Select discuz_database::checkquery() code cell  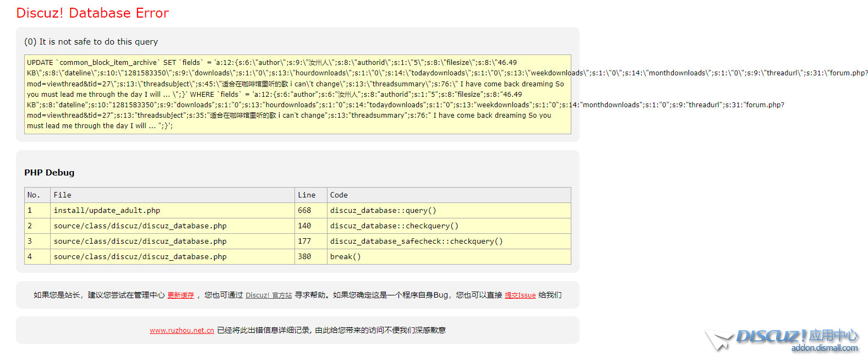point(449,226)
